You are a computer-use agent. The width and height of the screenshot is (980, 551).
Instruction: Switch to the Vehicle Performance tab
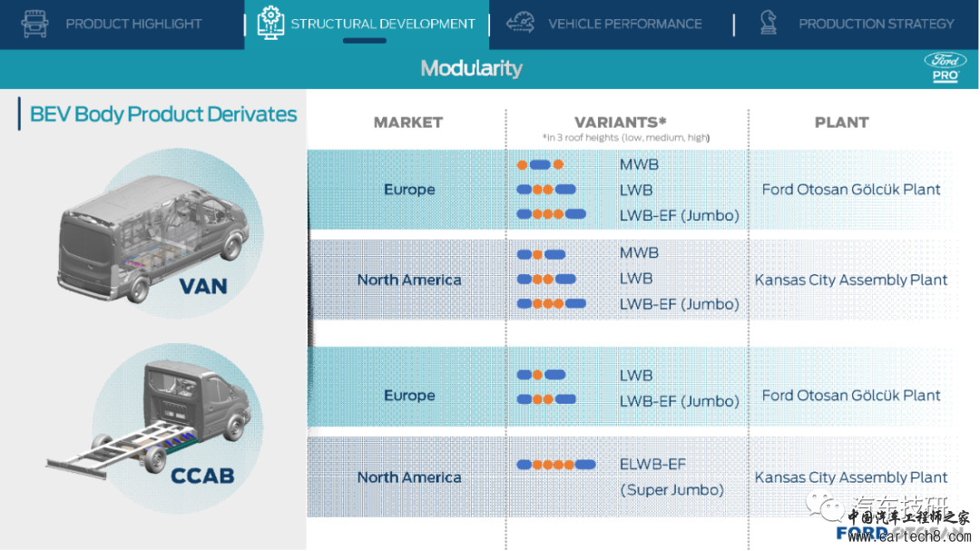point(624,24)
